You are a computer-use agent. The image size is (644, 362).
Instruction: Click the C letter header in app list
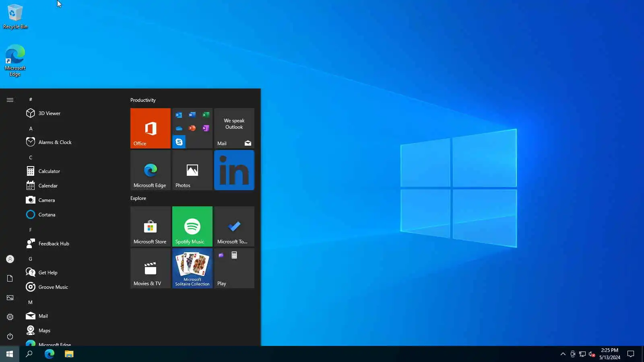click(31, 158)
